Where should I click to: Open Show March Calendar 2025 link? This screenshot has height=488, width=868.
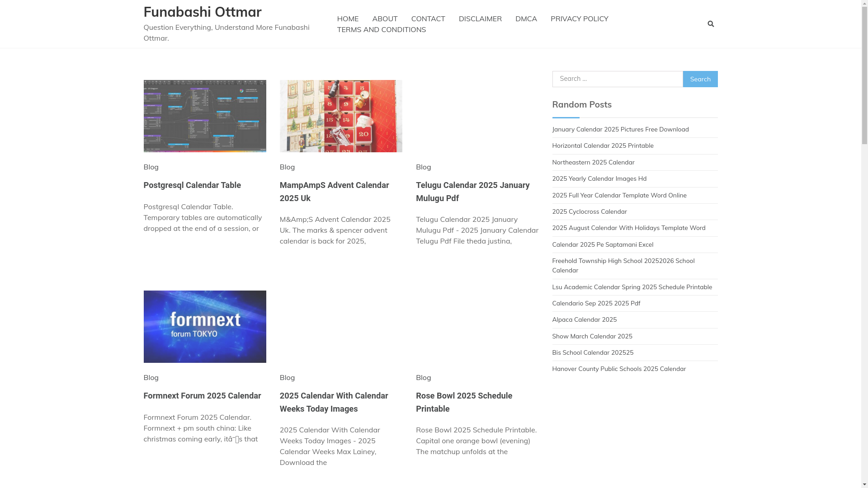592,336
